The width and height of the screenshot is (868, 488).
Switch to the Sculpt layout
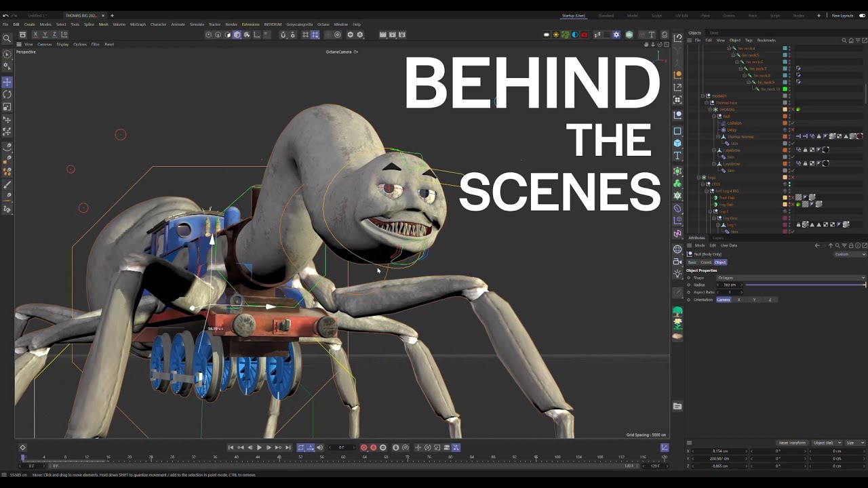pyautogui.click(x=656, y=16)
